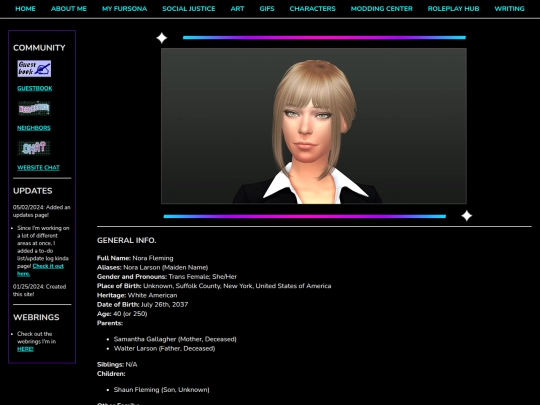
Task: Open the Guestbook badge image
Action: (34, 69)
